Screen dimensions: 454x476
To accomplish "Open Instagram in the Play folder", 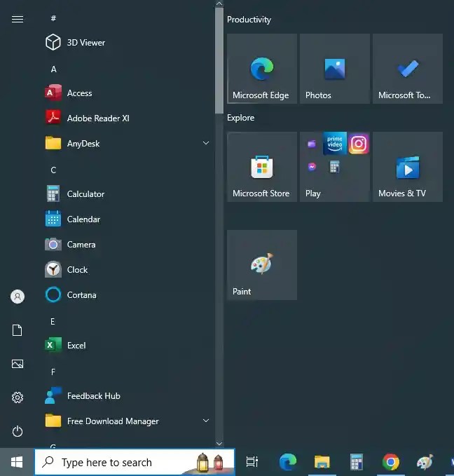I will [x=359, y=143].
